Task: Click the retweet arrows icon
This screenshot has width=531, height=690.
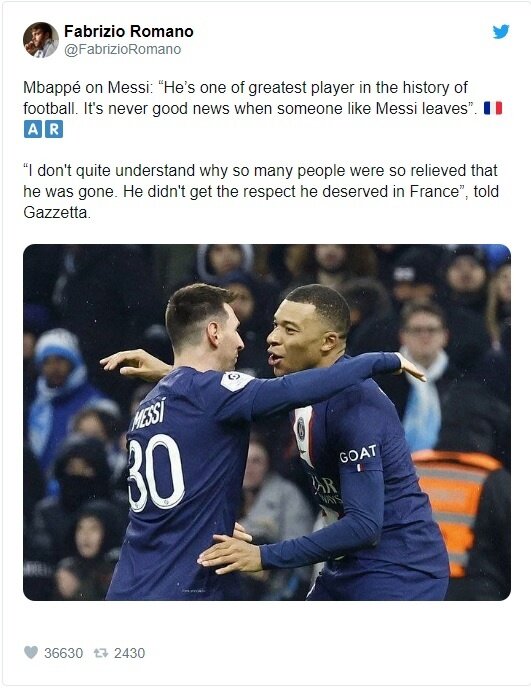Action: point(101,653)
